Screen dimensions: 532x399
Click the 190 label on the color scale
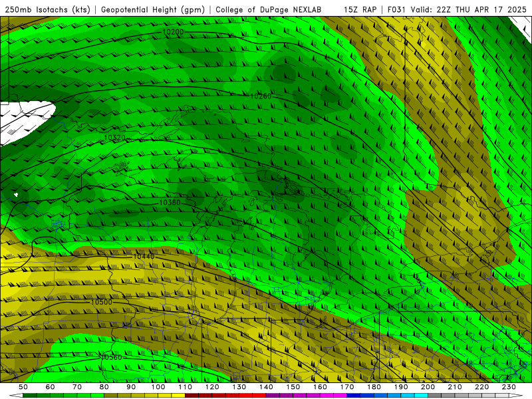[401, 387]
